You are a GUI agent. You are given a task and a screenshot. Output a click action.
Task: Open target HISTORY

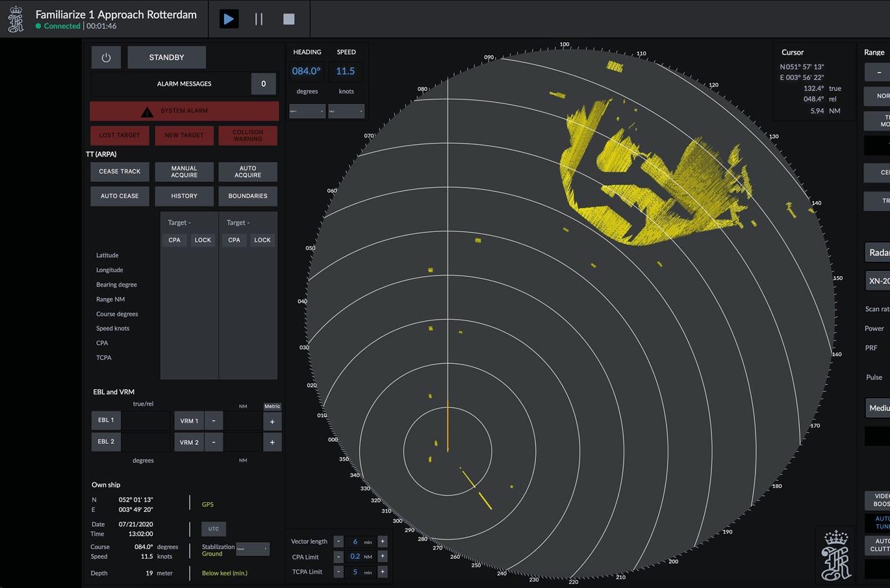pyautogui.click(x=184, y=196)
